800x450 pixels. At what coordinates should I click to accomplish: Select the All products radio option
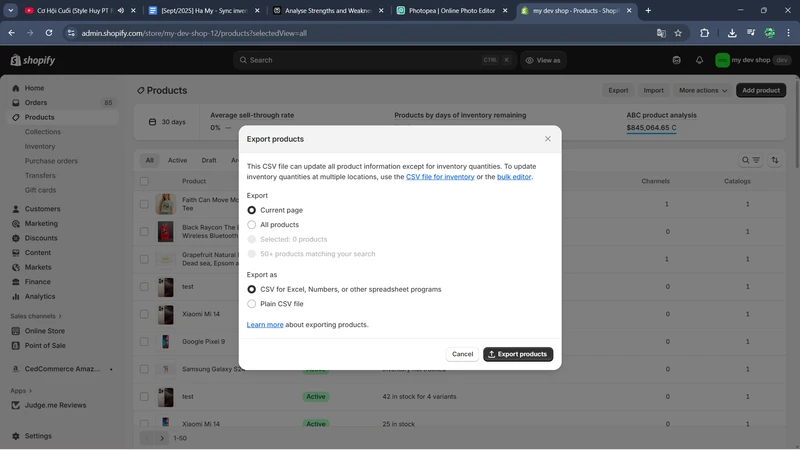[252, 225]
